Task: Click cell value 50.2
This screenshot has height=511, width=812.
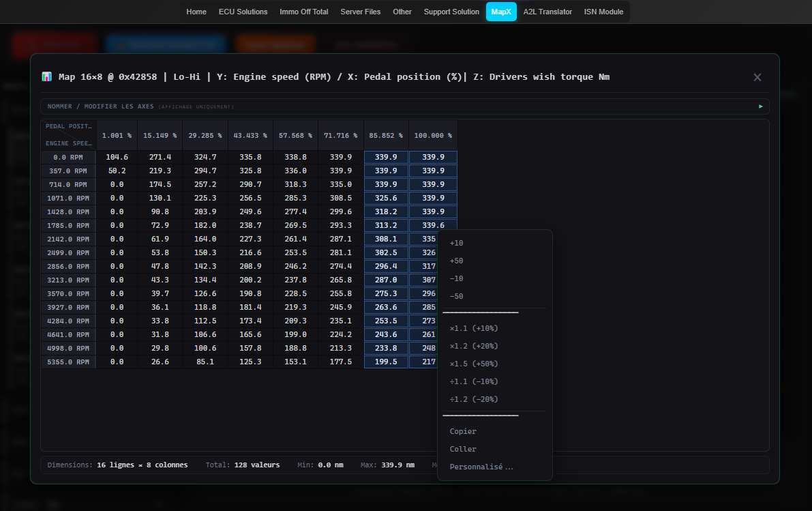Action: 117,171
